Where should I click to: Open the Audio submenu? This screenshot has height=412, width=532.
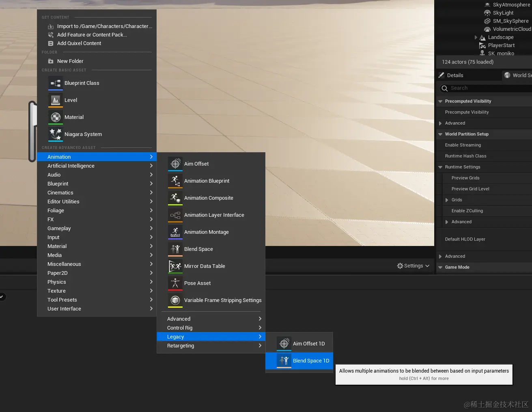97,175
